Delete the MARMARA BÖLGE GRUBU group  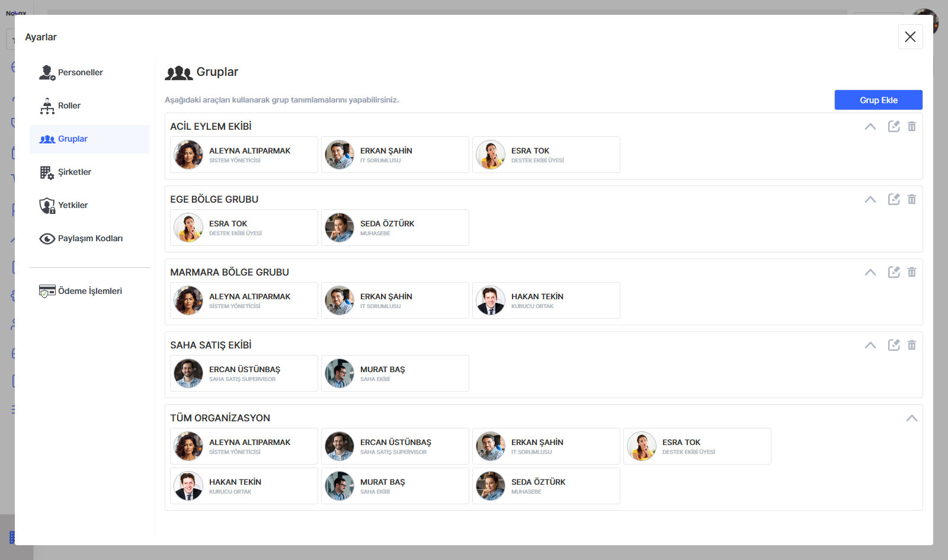point(912,272)
